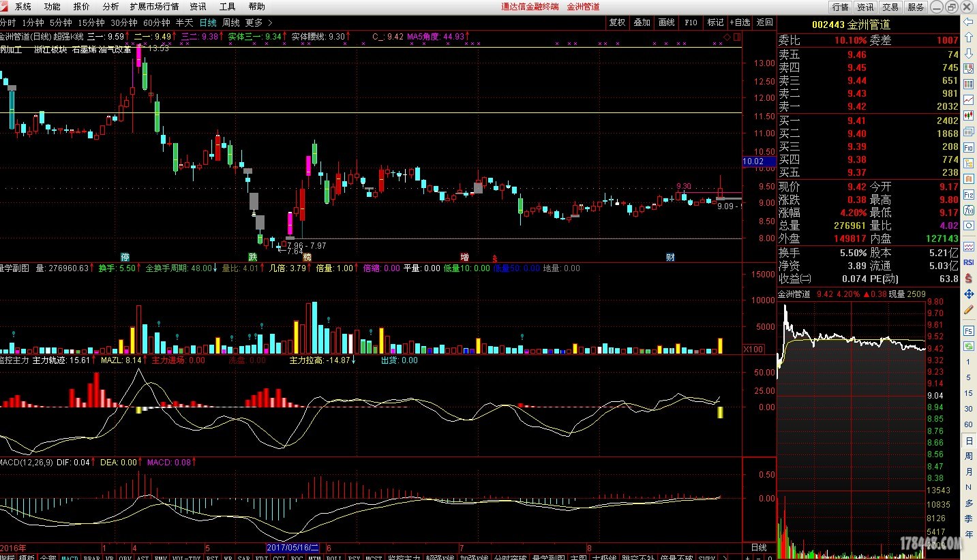Click the back arrow icon in right sidebar
The width and height of the screenshot is (977, 560).
(968, 22)
